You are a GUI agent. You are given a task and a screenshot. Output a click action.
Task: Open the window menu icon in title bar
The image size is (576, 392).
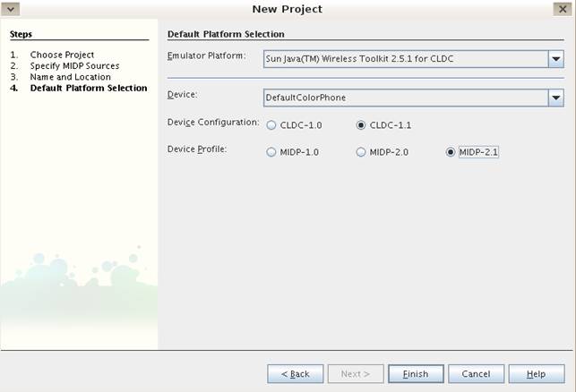pyautogui.click(x=12, y=9)
